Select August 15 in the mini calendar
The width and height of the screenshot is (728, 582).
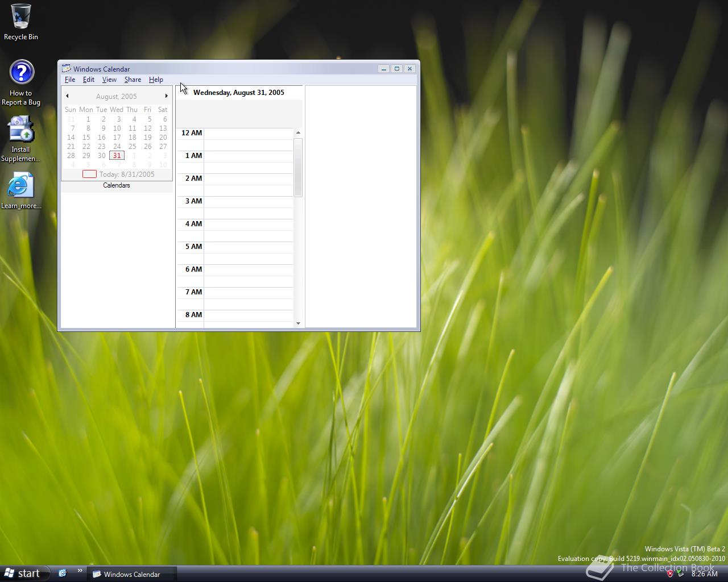pyautogui.click(x=86, y=137)
